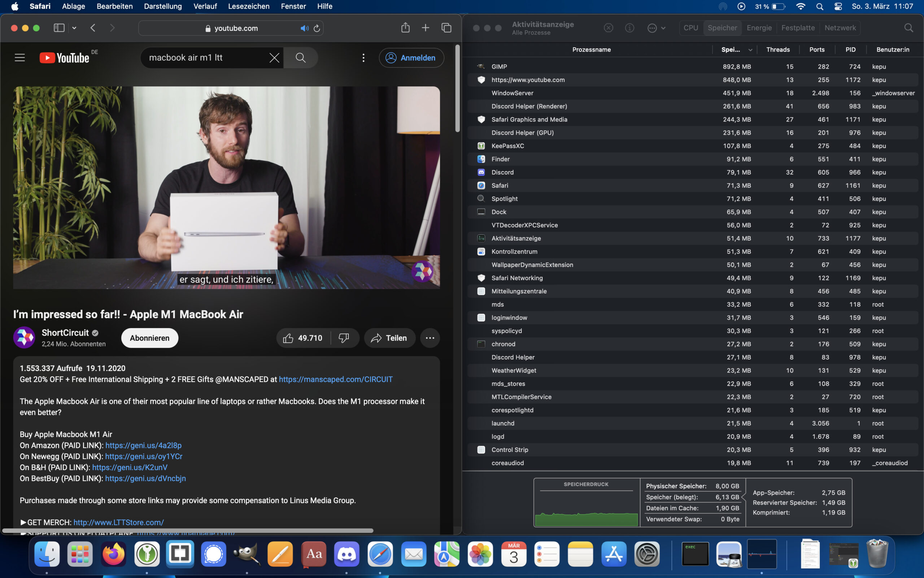Sort by the Prozessname column
The width and height of the screenshot is (924, 578).
click(591, 50)
